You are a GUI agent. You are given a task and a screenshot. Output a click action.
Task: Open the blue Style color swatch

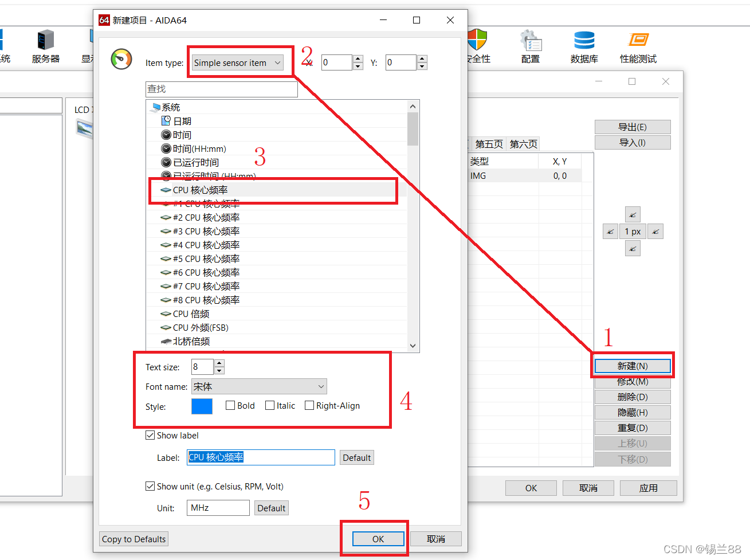click(x=202, y=406)
